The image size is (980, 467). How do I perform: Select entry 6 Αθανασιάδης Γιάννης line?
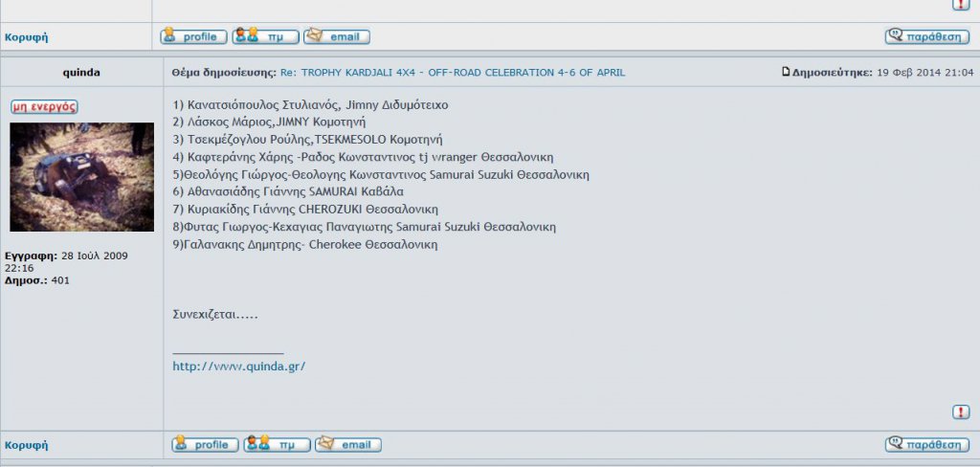[x=289, y=192]
